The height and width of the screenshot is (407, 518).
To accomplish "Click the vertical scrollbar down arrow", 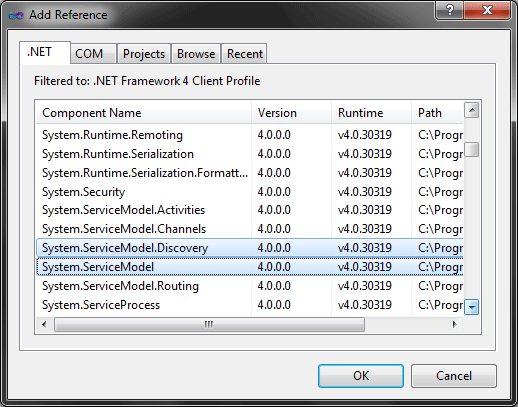I will [x=472, y=307].
